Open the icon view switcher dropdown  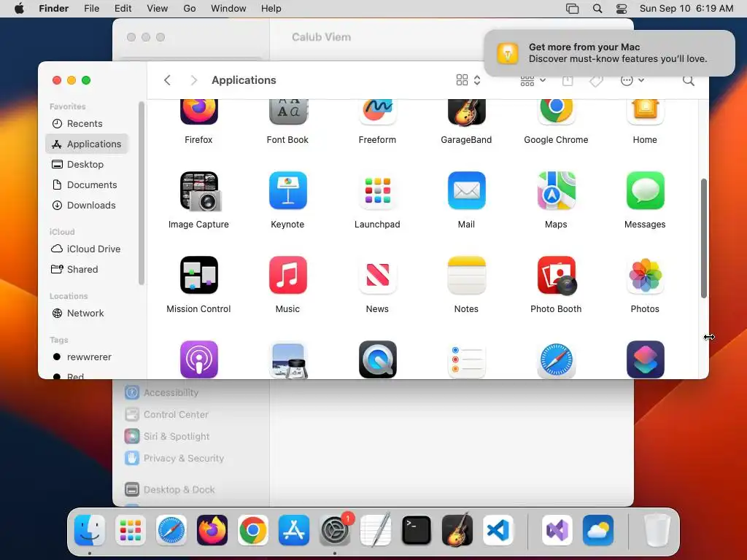468,80
